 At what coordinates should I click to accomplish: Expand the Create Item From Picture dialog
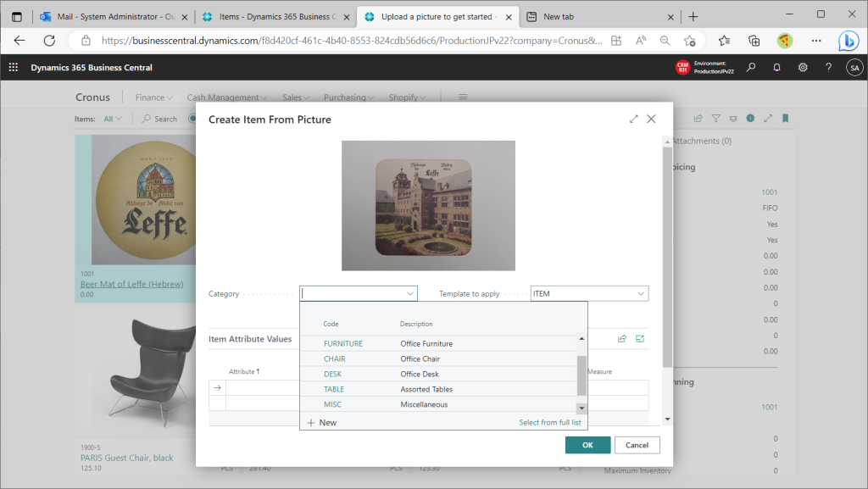(x=634, y=119)
